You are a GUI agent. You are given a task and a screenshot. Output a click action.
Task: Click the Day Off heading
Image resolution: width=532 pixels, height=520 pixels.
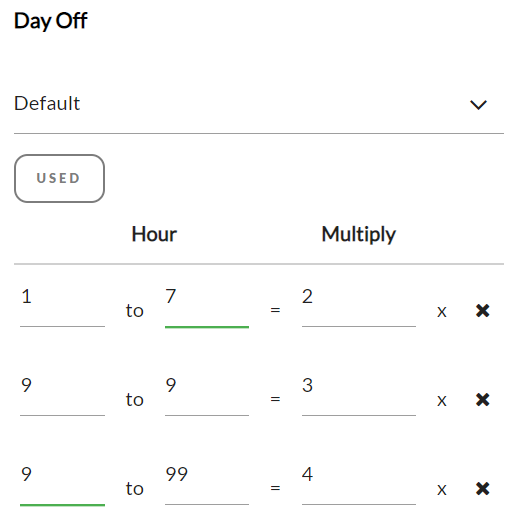point(51,21)
